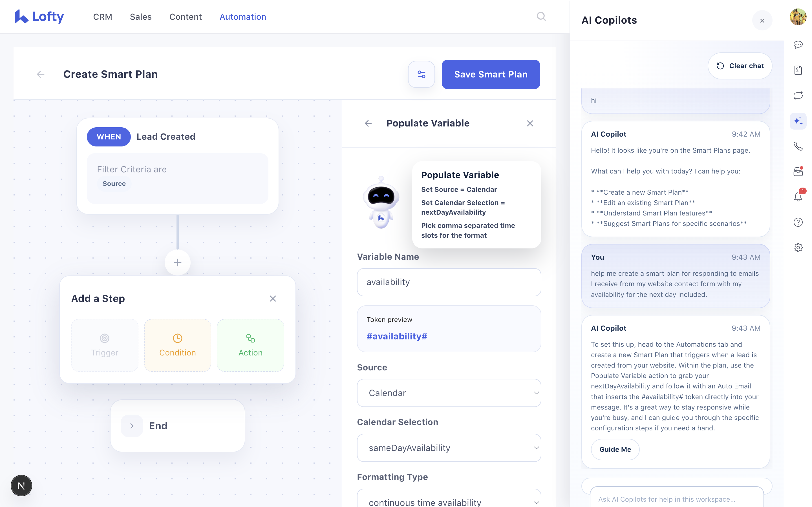
Task: Click Clear chat button
Action: coord(740,66)
